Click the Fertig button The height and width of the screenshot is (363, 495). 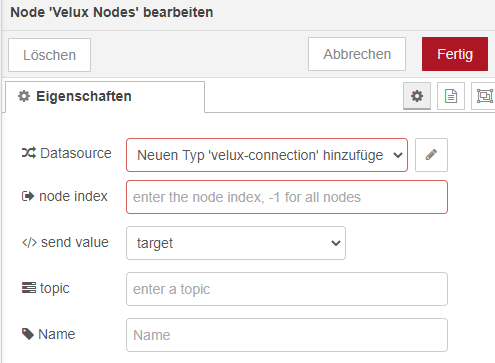455,54
